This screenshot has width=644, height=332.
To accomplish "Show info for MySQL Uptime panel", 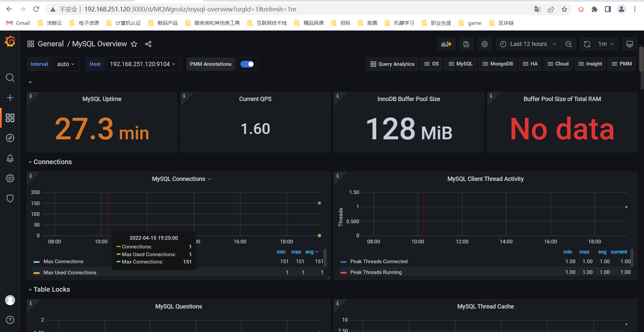I will pyautogui.click(x=31, y=96).
